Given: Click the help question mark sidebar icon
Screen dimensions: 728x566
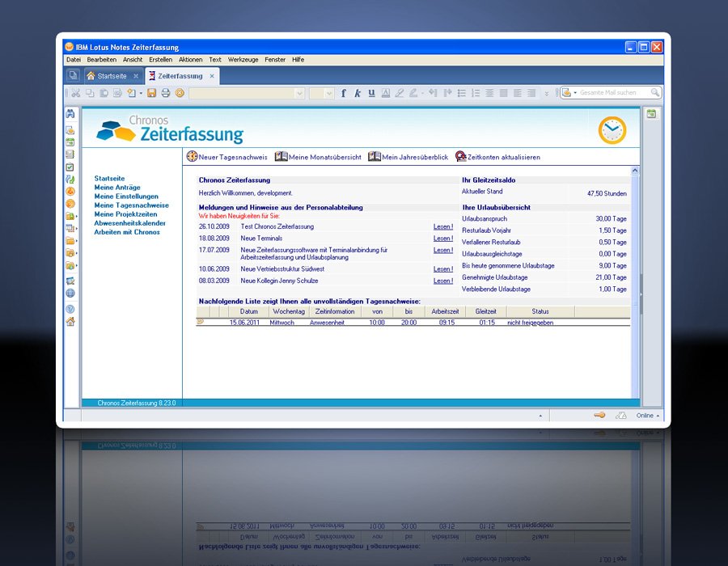Looking at the screenshot, I should click(x=70, y=309).
